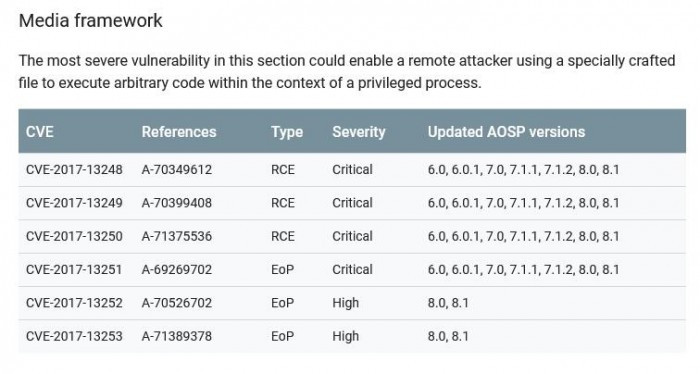Click the CVE-2017-13253 cell

tap(74, 336)
